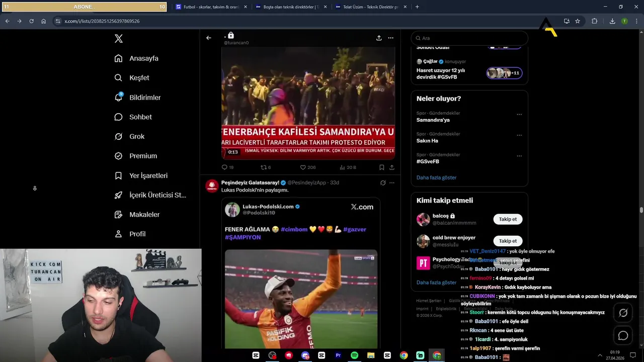Open Peşindeyiz Galatasaray avatar
644x362 pixels.
click(212, 186)
